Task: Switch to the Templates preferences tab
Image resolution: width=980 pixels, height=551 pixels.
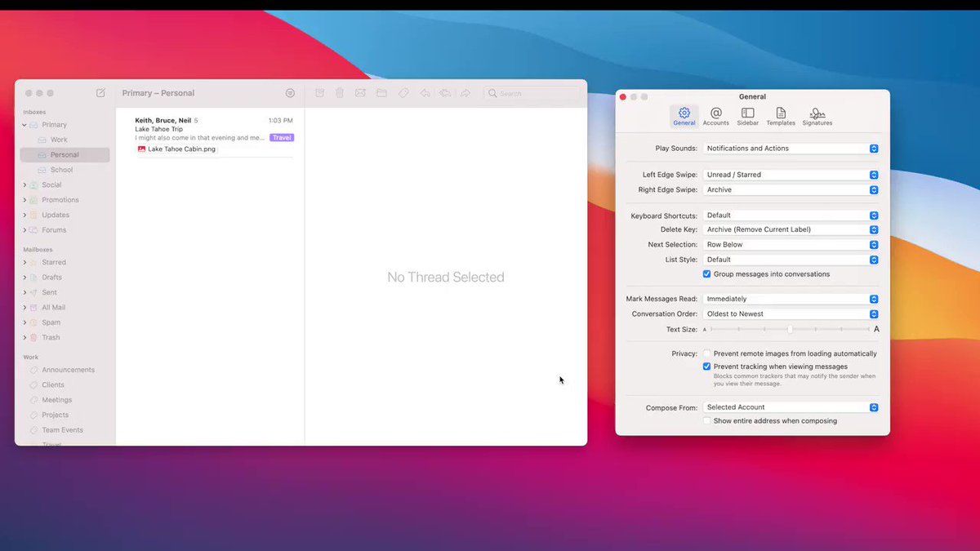Action: click(781, 116)
